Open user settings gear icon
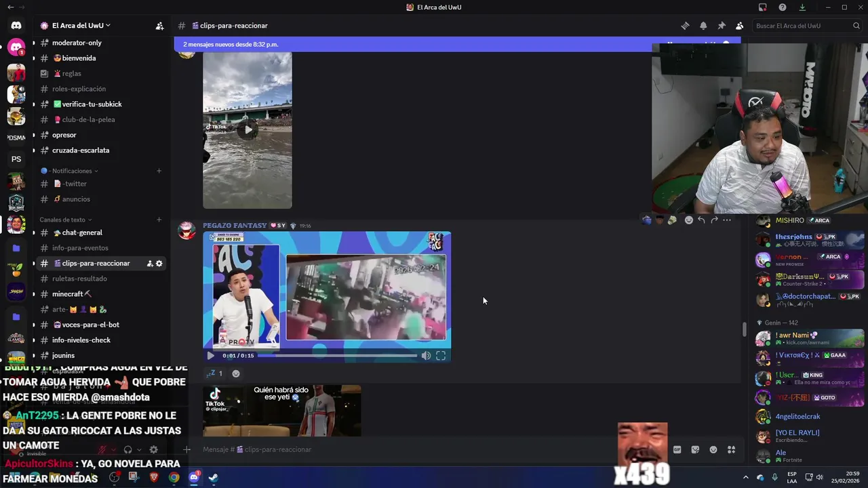Viewport: 868px width, 488px height. 153,449
